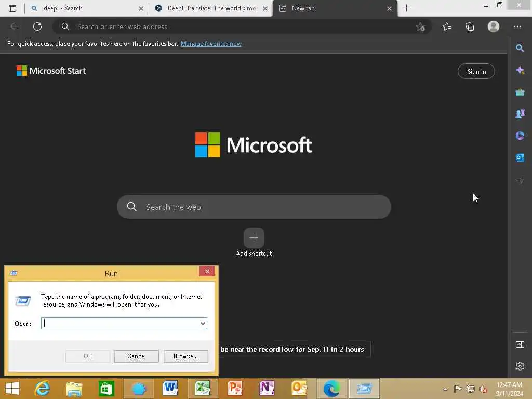Click the network tray icon
Viewport: 532px width, 399px height.
pos(470,389)
